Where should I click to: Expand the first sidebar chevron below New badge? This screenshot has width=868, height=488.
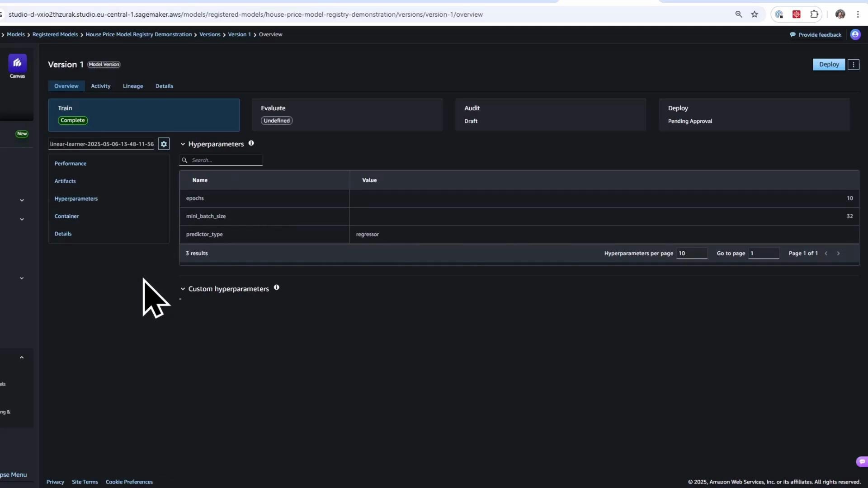pos(22,200)
